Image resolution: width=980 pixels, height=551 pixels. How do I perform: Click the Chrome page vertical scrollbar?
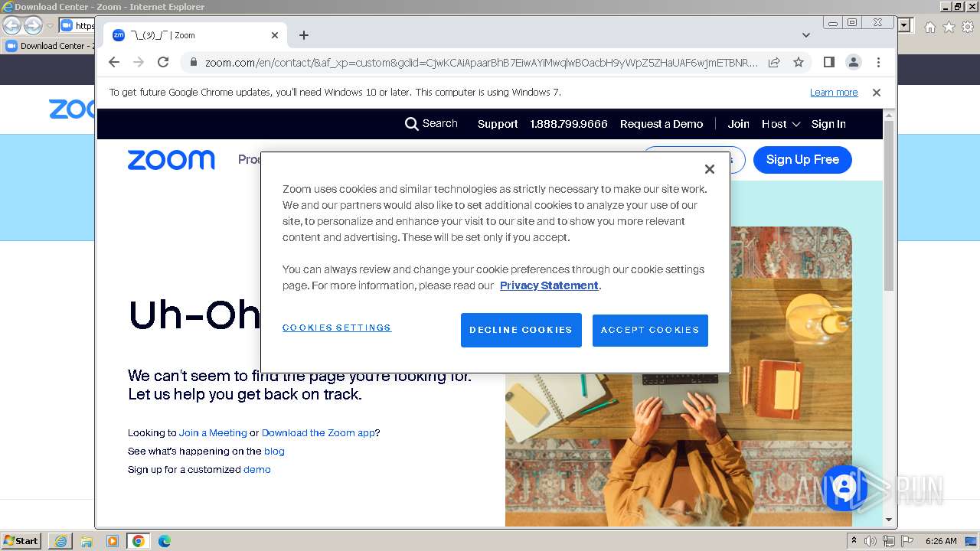tap(889, 205)
